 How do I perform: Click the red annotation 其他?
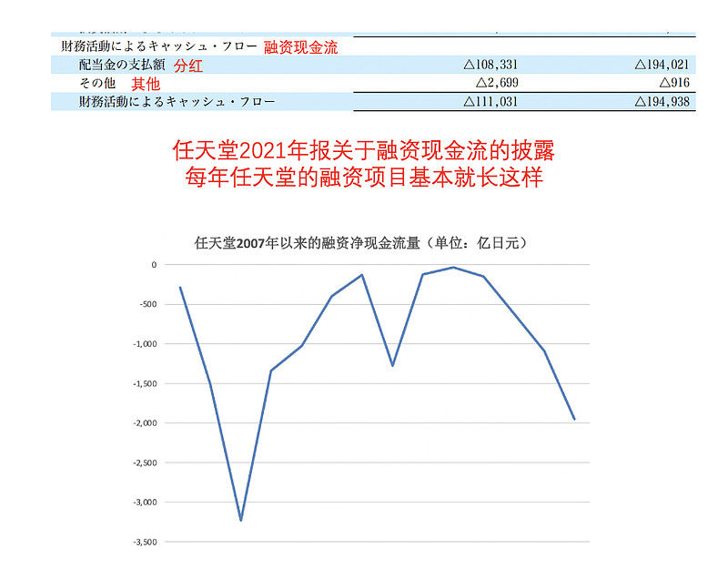click(146, 84)
